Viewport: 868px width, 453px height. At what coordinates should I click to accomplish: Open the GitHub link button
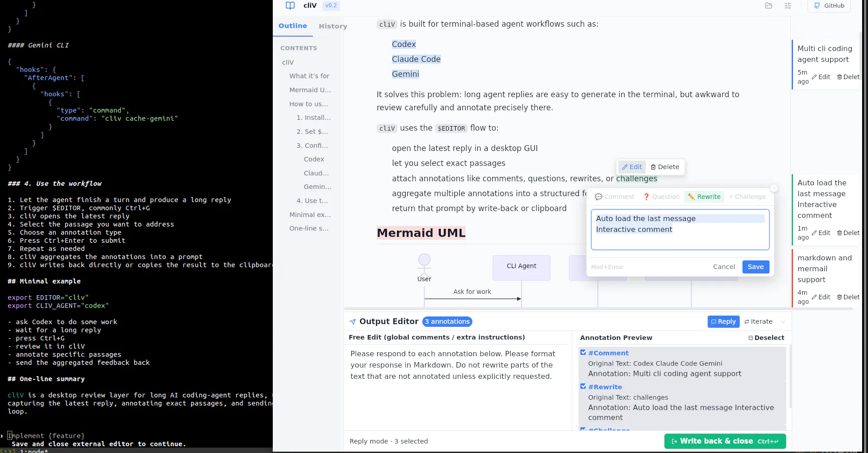829,6
